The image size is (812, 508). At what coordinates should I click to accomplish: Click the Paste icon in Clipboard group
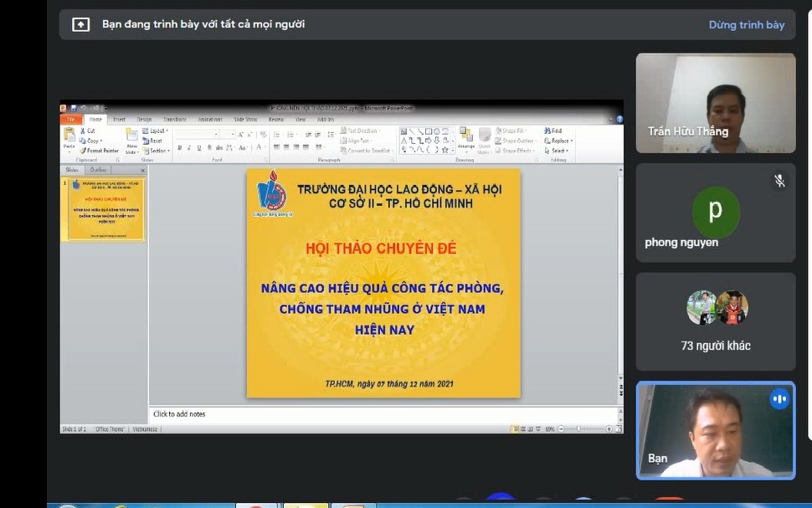click(69, 135)
